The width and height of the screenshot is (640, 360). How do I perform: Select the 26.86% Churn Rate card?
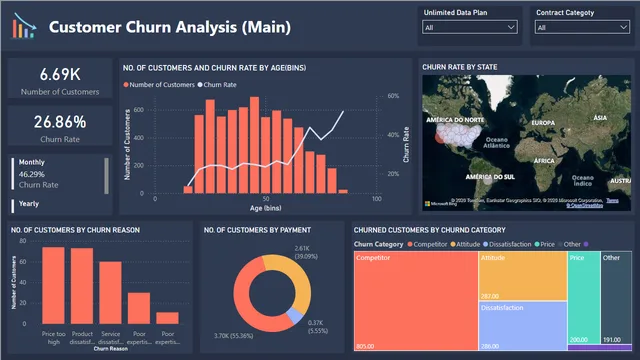(x=60, y=126)
